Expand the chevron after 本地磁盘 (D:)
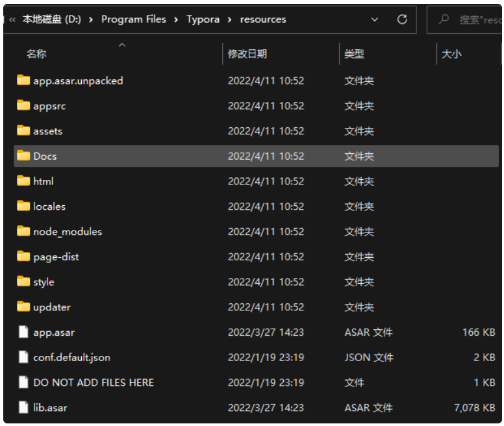 (91, 20)
